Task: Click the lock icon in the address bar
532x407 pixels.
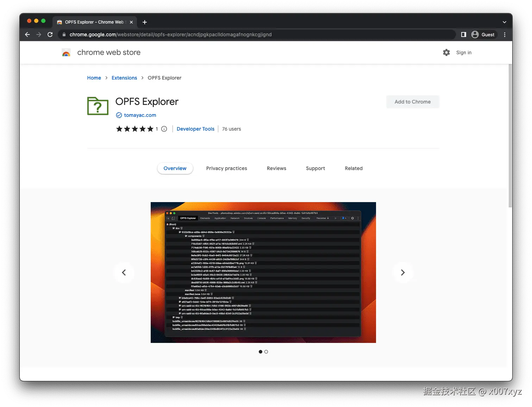Action: point(64,35)
